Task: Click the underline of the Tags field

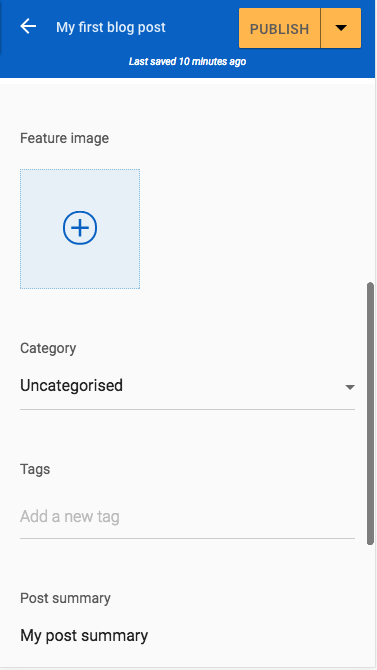Action: point(187,538)
